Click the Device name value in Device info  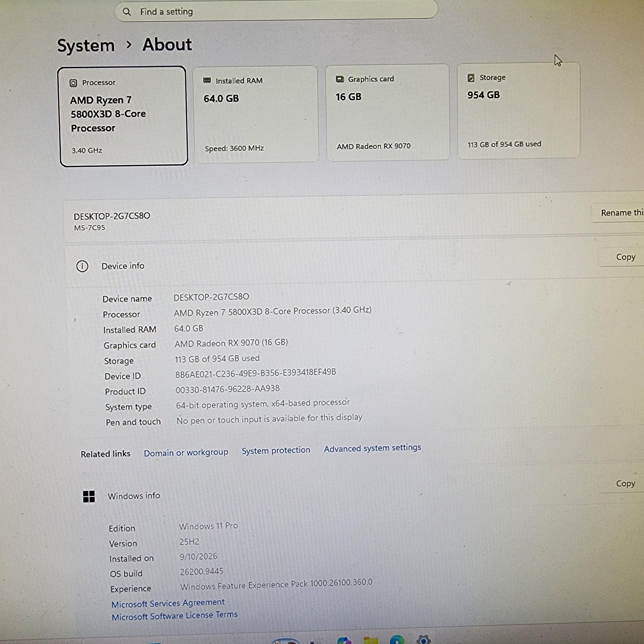[211, 297]
